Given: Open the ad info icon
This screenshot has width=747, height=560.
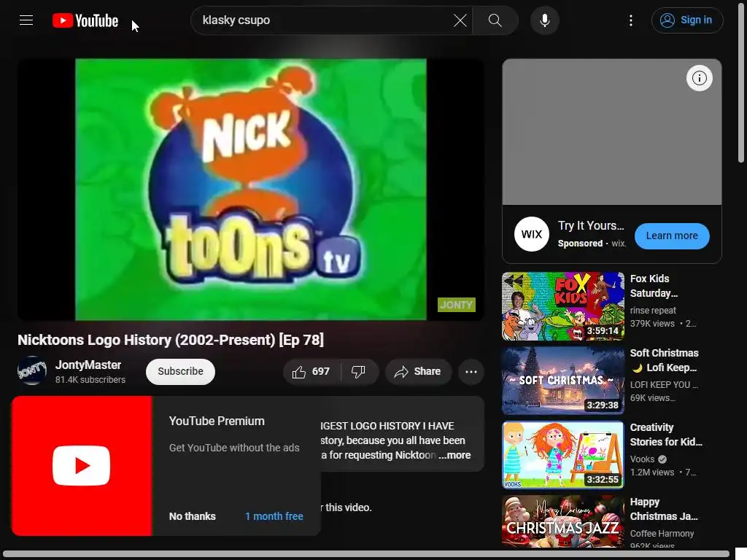Looking at the screenshot, I should pyautogui.click(x=699, y=78).
